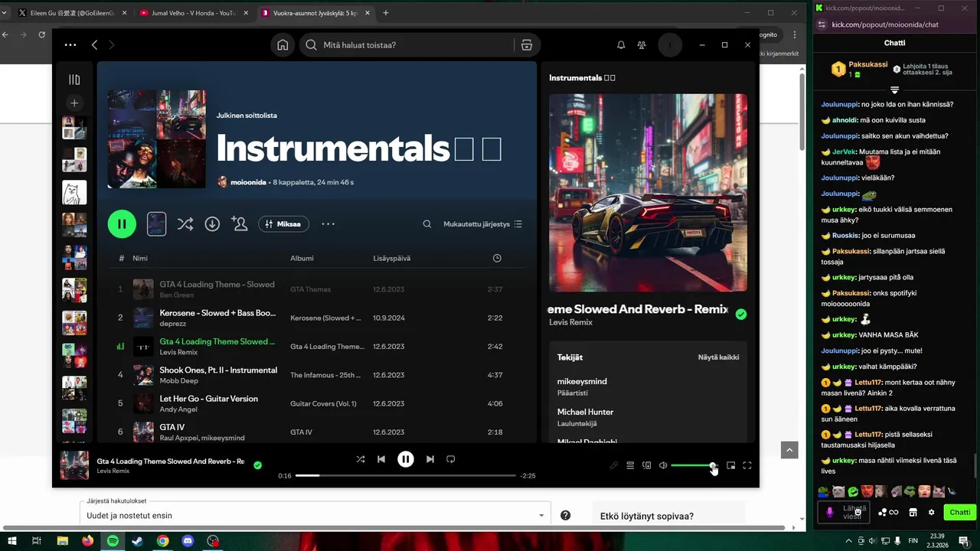980x551 pixels.
Task: Enter full screen player mode
Action: 747,465
